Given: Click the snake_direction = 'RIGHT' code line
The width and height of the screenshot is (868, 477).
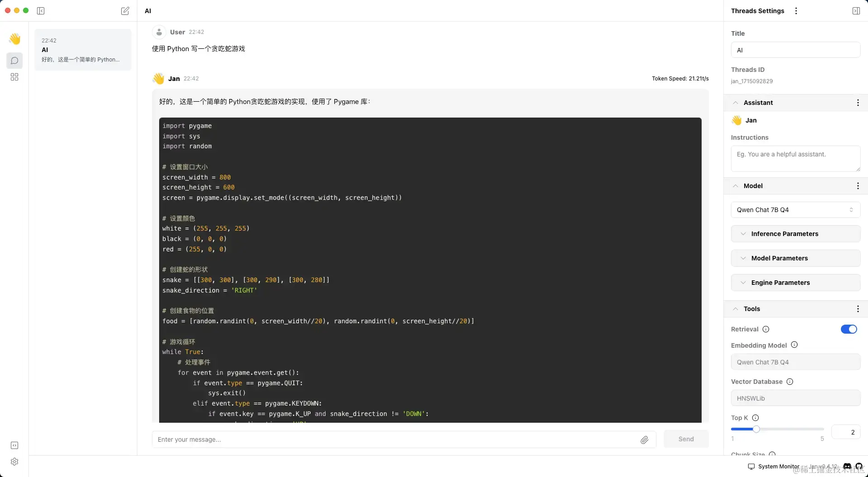Looking at the screenshot, I should pyautogui.click(x=210, y=290).
